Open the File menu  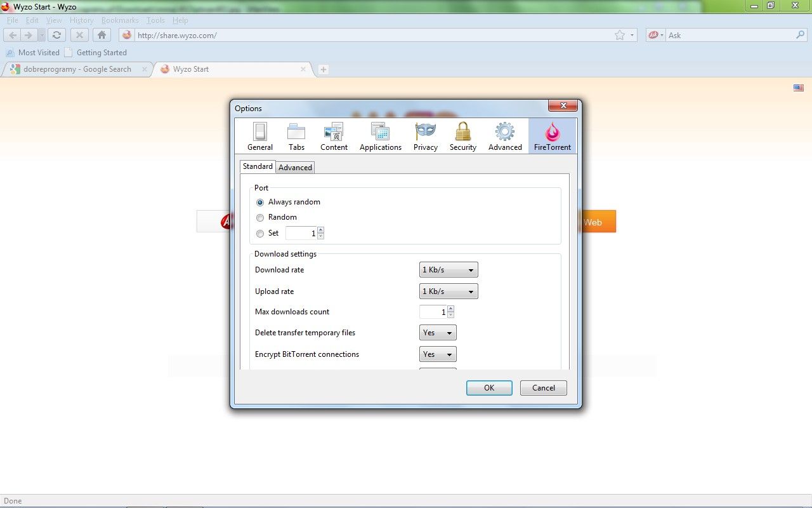click(12, 20)
